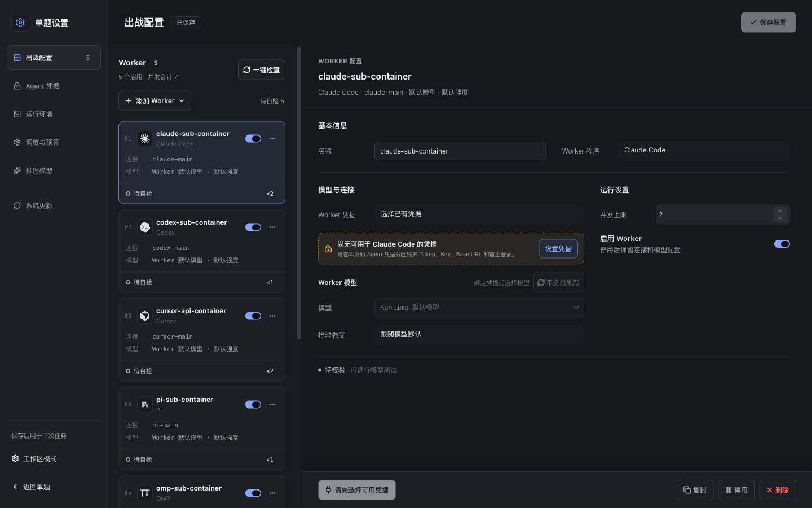Open more options for omp-sub-container
This screenshot has height=508, width=812.
click(272, 493)
